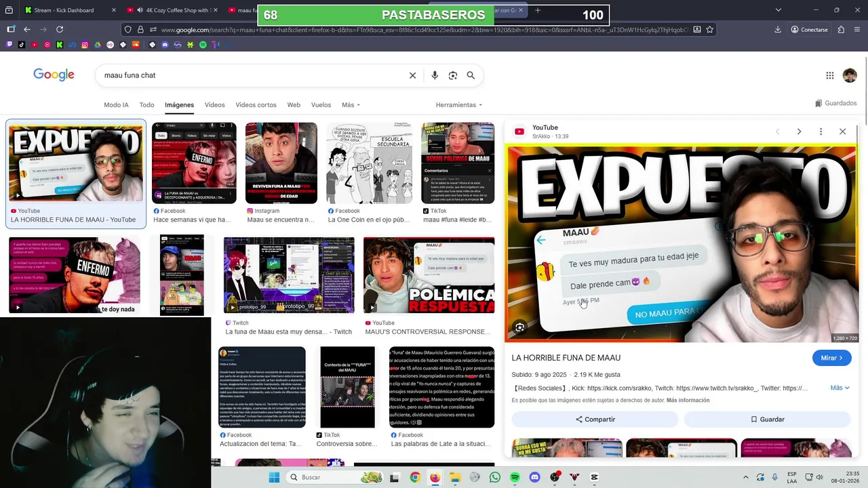Open Firefox downloads panel
The height and width of the screenshot is (488, 868).
pyautogui.click(x=778, y=30)
